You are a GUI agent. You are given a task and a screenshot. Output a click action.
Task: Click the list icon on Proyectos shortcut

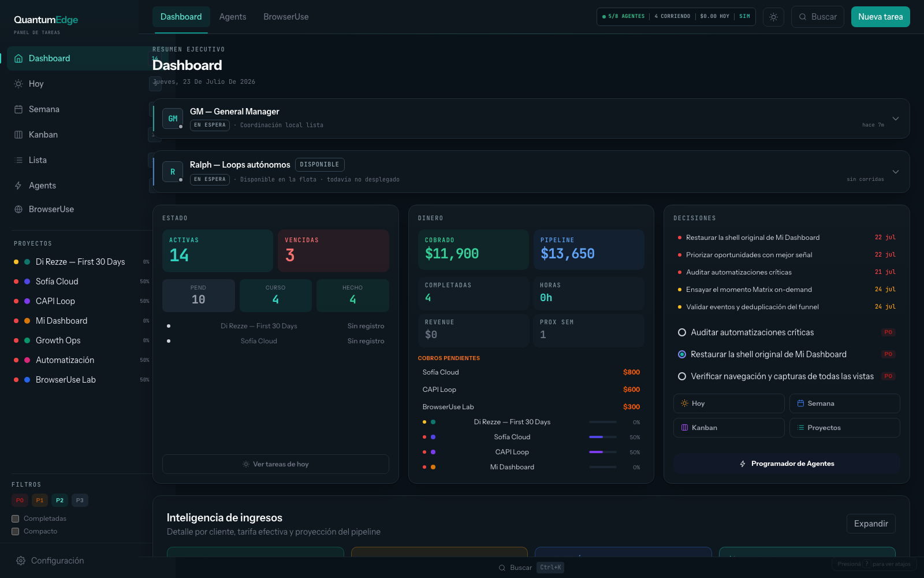pyautogui.click(x=800, y=428)
